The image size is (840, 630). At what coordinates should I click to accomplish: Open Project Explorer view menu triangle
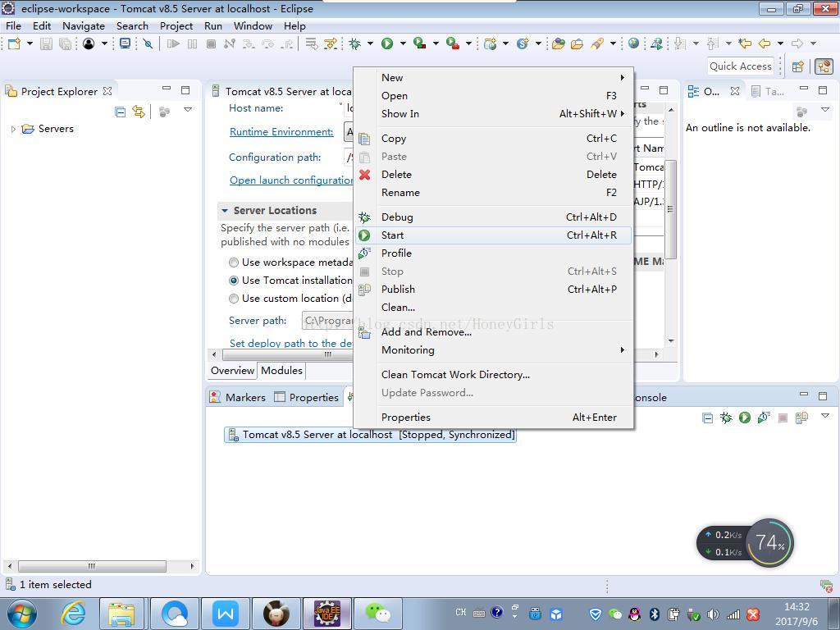tap(188, 110)
